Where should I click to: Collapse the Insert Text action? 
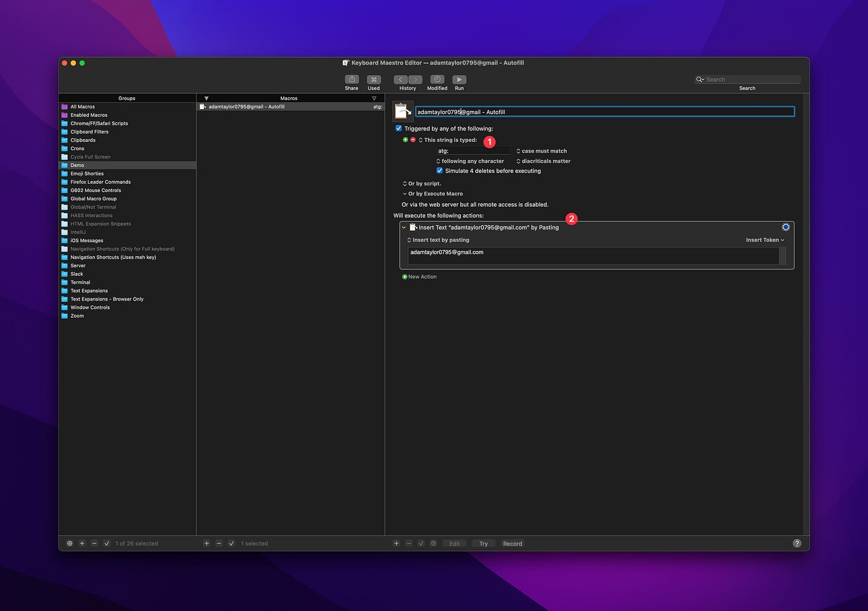click(x=404, y=227)
